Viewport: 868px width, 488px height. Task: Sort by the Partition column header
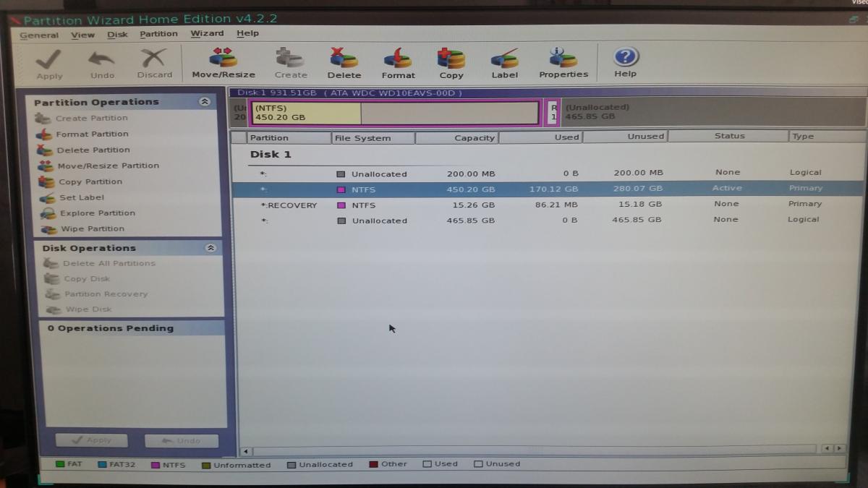[289, 137]
